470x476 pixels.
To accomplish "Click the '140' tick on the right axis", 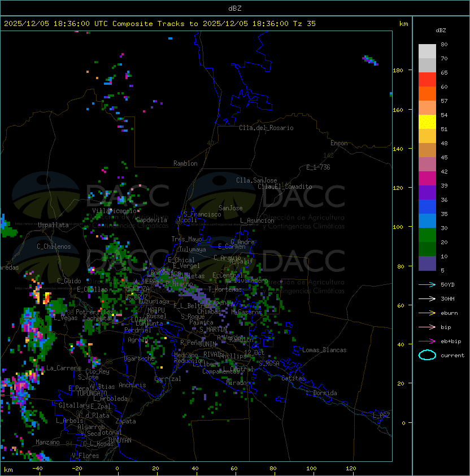I will [398, 149].
